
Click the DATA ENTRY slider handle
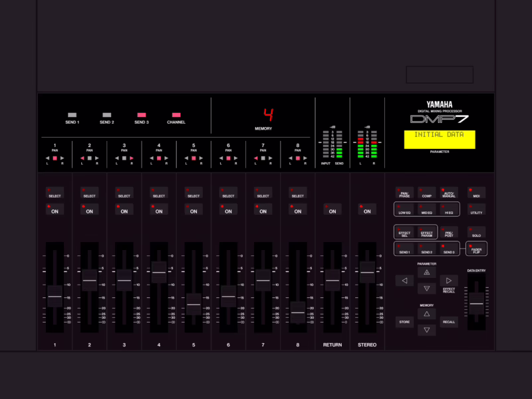[x=476, y=304]
